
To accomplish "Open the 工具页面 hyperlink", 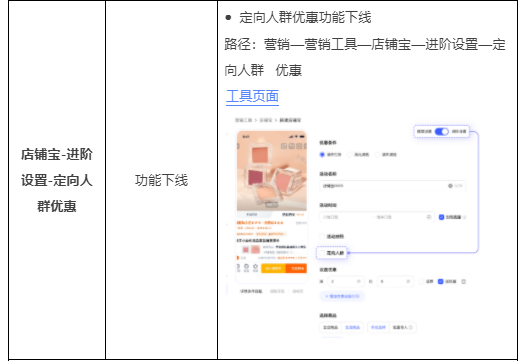I will pyautogui.click(x=252, y=96).
